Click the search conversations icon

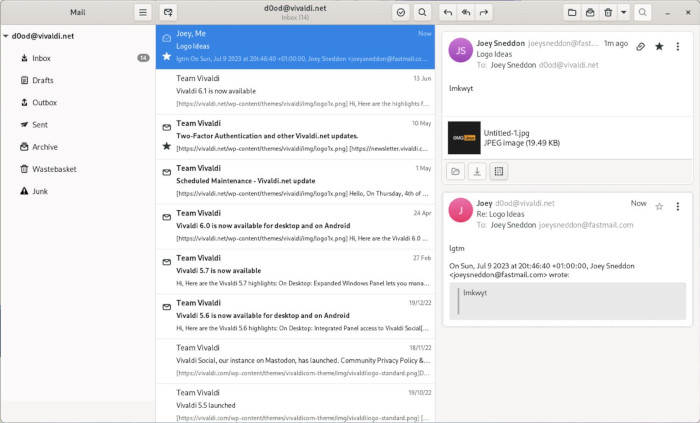point(423,12)
